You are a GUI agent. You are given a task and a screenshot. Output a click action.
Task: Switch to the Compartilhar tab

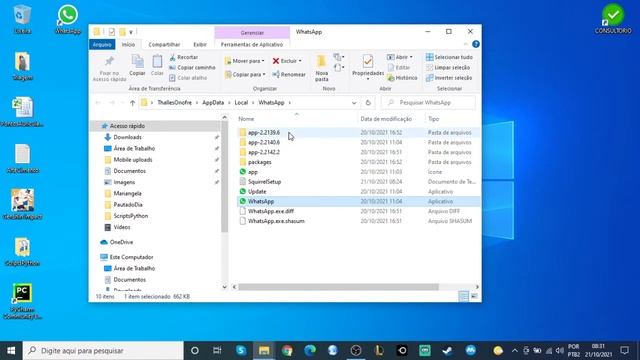(164, 44)
